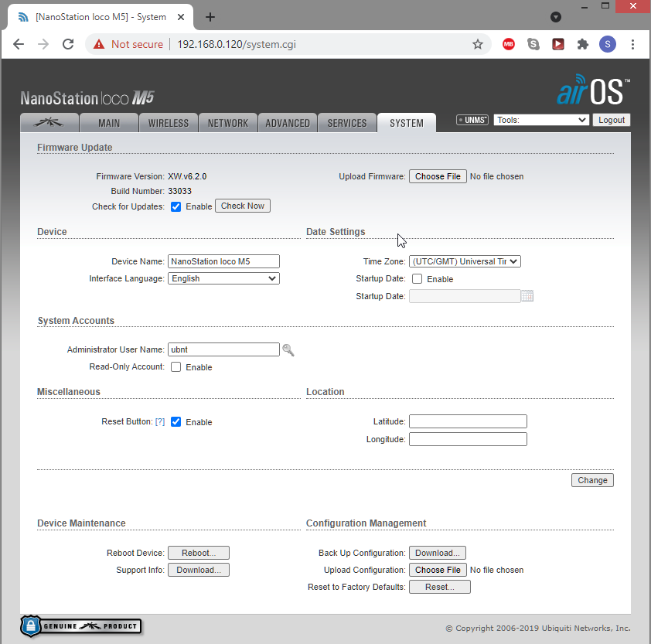651x644 pixels.
Task: Open the Tools dropdown
Action: 541,120
